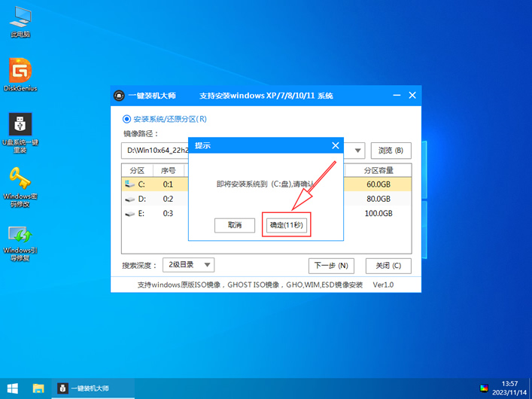This screenshot has width=532, height=399.
Task: Click the C: drive icon in partition list
Action: pos(129,184)
